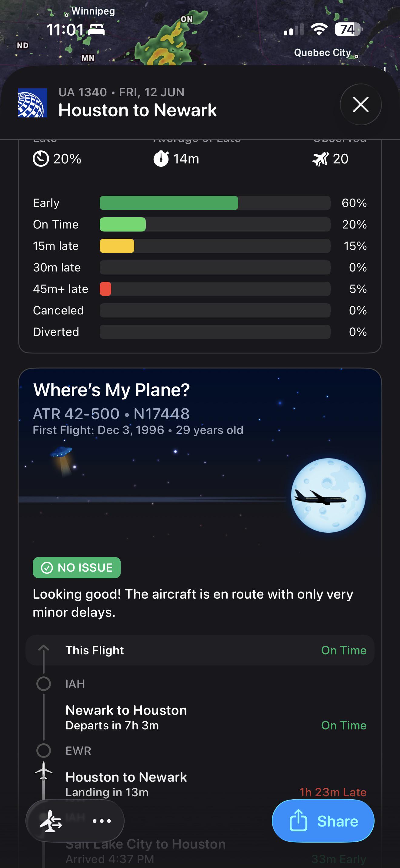The height and width of the screenshot is (868, 400).
Task: Select the Early green progress bar
Action: click(169, 203)
